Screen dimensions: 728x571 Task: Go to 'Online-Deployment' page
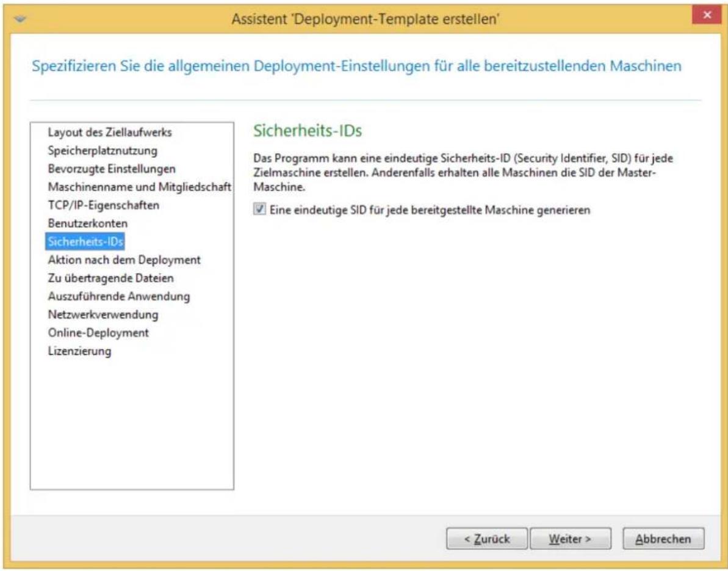coord(98,333)
